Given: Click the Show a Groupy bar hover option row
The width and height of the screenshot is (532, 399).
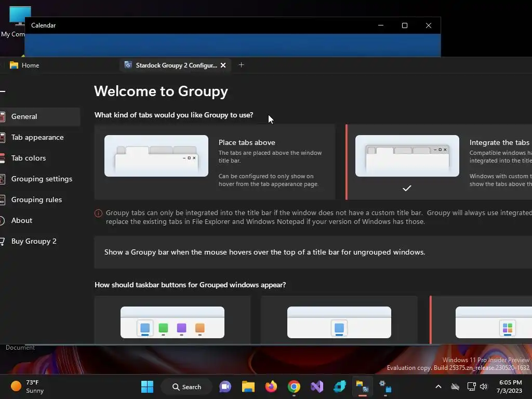Looking at the screenshot, I should click(313, 252).
